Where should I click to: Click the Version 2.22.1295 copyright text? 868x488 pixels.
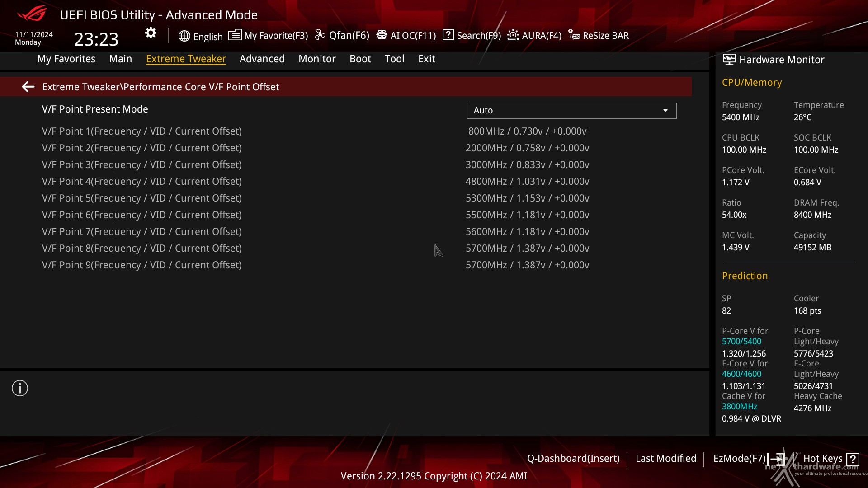pyautogui.click(x=434, y=476)
